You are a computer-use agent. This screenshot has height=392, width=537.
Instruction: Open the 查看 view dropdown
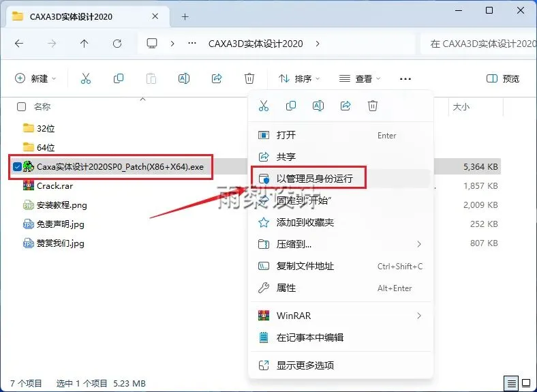(360, 79)
